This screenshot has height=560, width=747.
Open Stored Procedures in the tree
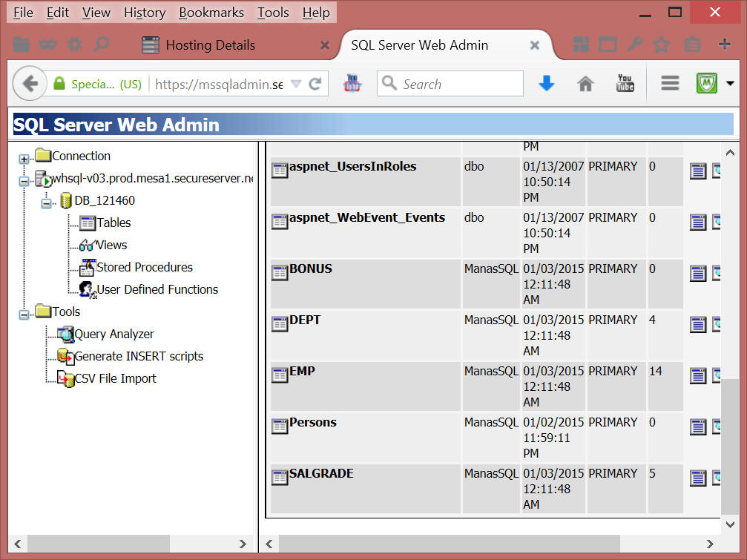145,268
